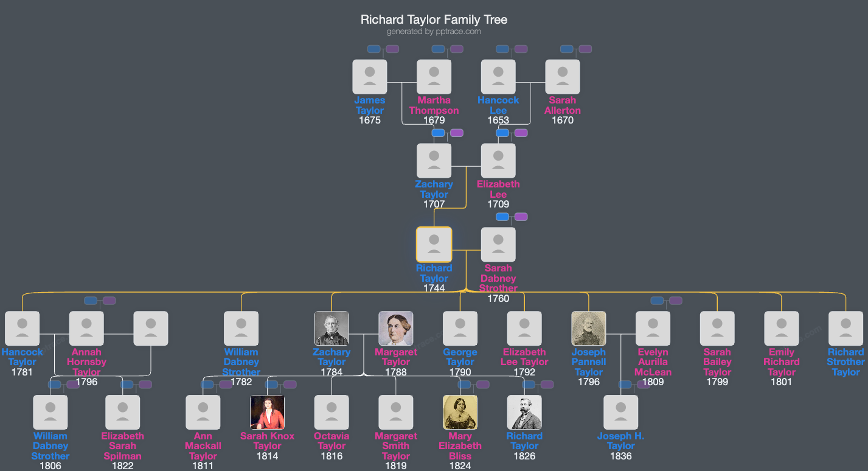The image size is (868, 471).
Task: Click the avatar icon on Joseph H. Taylor's card
Action: [620, 412]
